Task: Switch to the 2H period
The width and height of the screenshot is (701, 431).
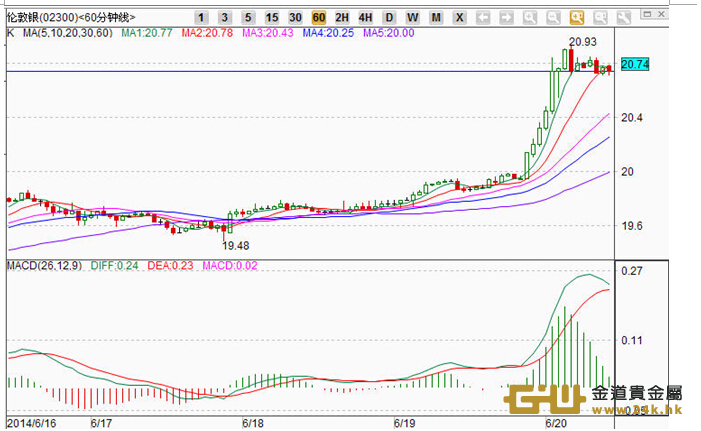Action: coord(342,18)
